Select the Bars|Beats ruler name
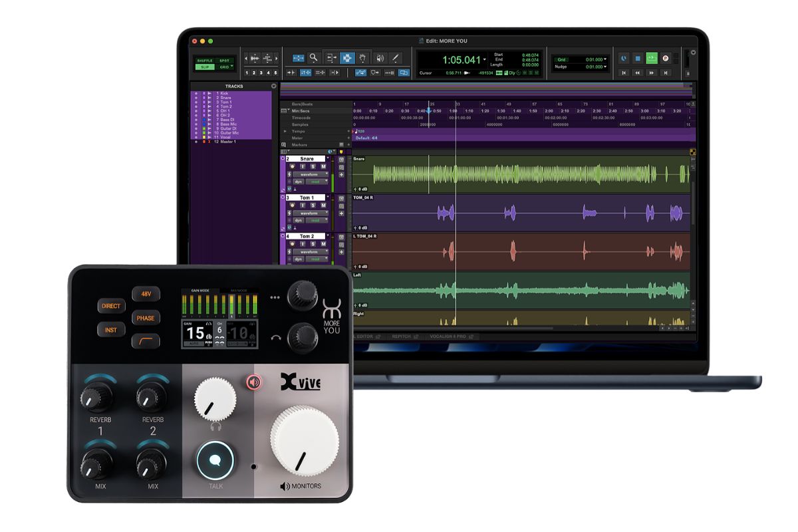 click(x=302, y=104)
